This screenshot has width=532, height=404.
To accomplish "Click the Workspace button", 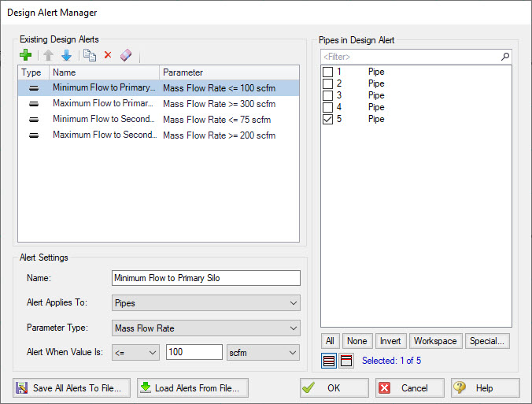I will [x=435, y=341].
